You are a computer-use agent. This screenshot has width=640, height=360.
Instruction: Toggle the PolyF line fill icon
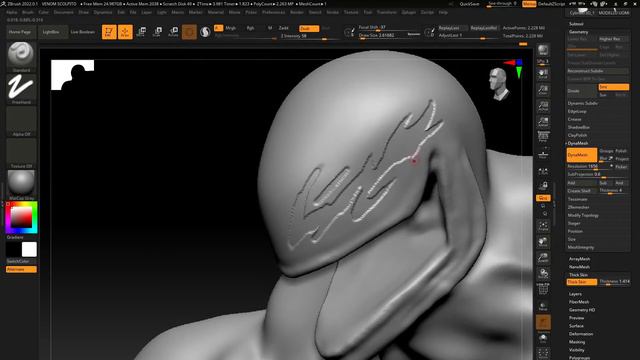point(543,289)
